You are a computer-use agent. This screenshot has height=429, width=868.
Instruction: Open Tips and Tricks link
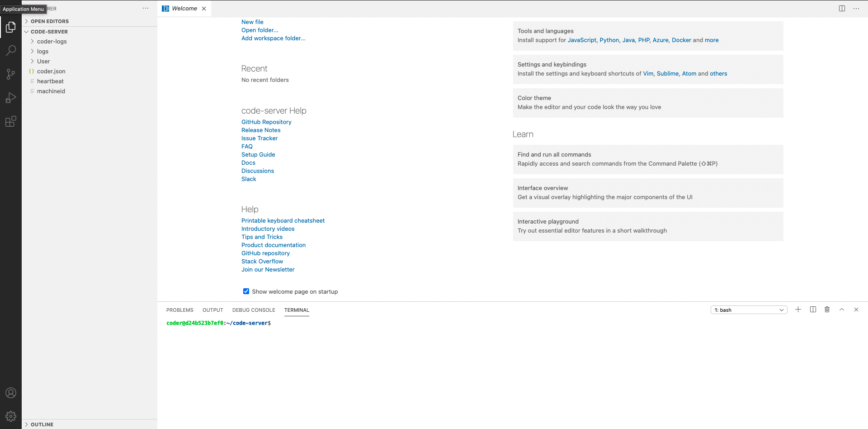tap(262, 237)
